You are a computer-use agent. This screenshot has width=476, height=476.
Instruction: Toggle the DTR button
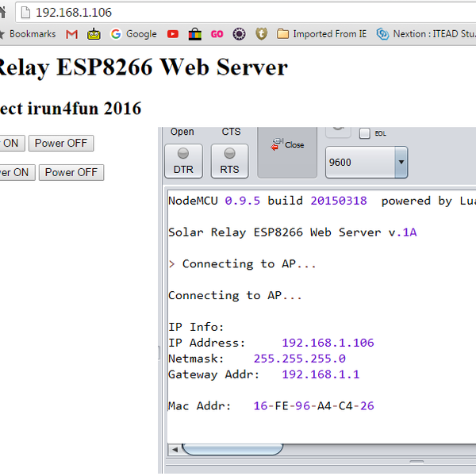[182, 160]
